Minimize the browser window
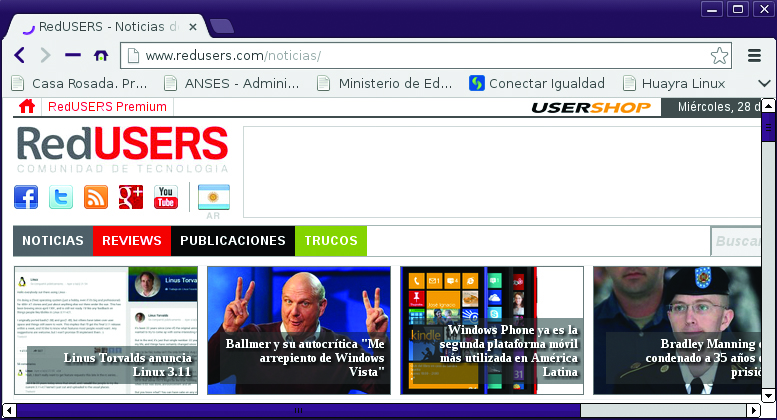 point(712,9)
